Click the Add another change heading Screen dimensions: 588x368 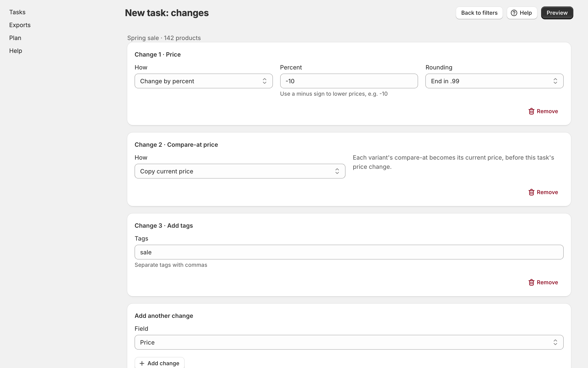tap(164, 316)
